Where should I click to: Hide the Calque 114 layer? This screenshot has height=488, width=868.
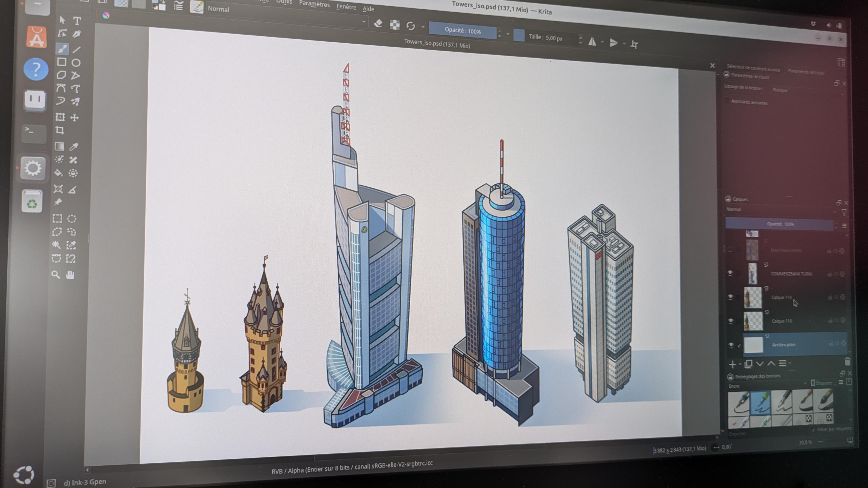(x=730, y=297)
